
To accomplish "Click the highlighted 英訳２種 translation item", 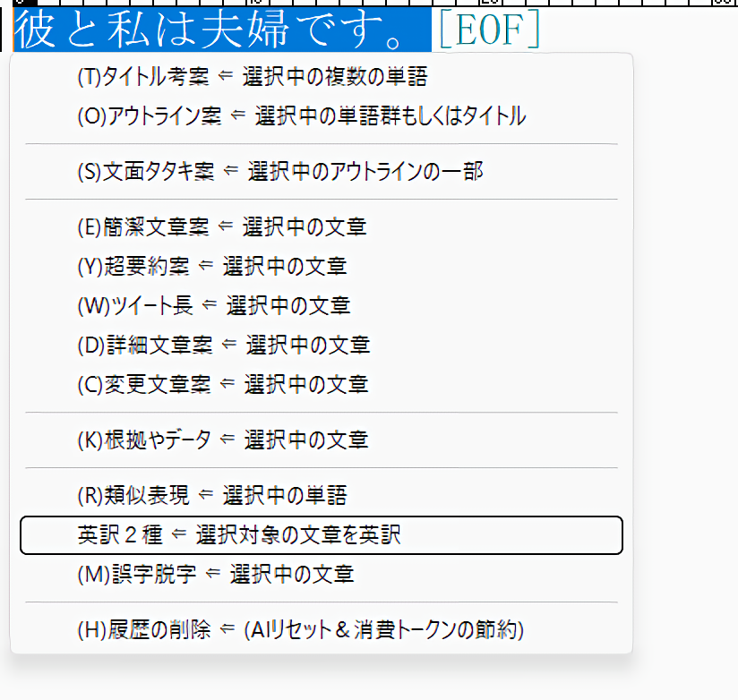I will (x=321, y=535).
